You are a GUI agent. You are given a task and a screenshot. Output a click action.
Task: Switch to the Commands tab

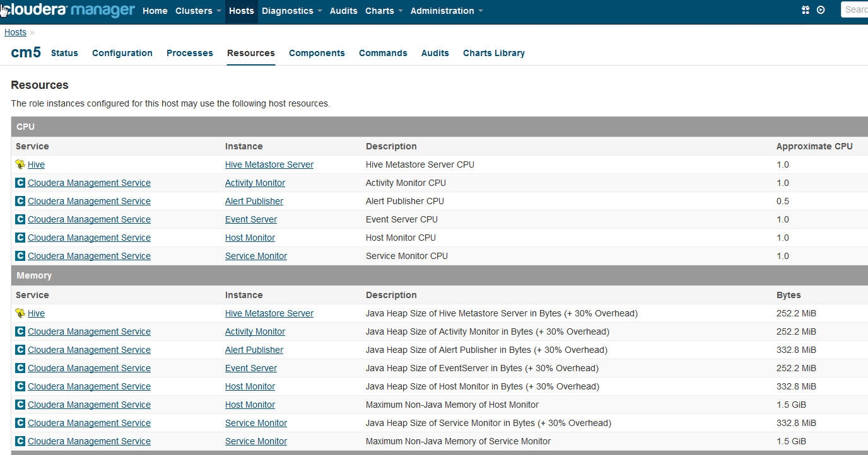pyautogui.click(x=383, y=53)
